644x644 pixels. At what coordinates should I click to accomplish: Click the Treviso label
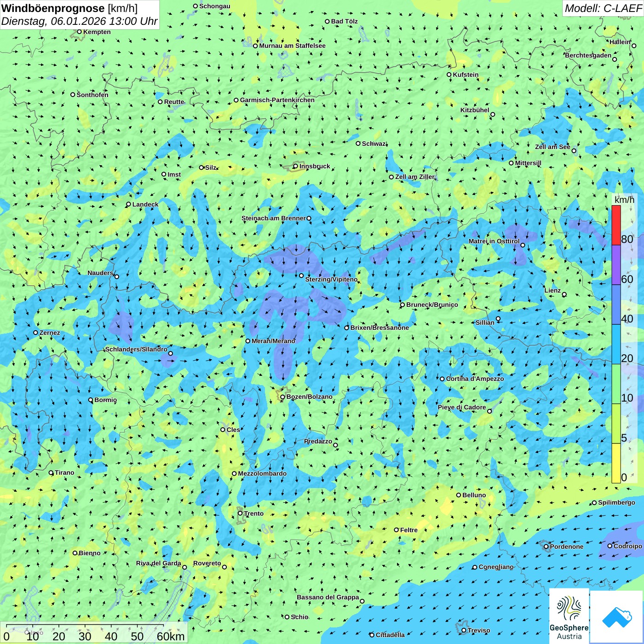tap(479, 630)
